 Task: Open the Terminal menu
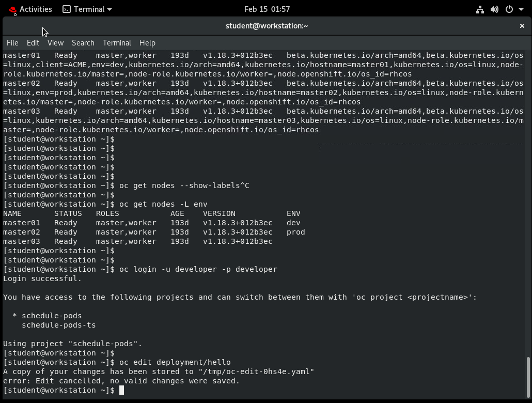117,43
